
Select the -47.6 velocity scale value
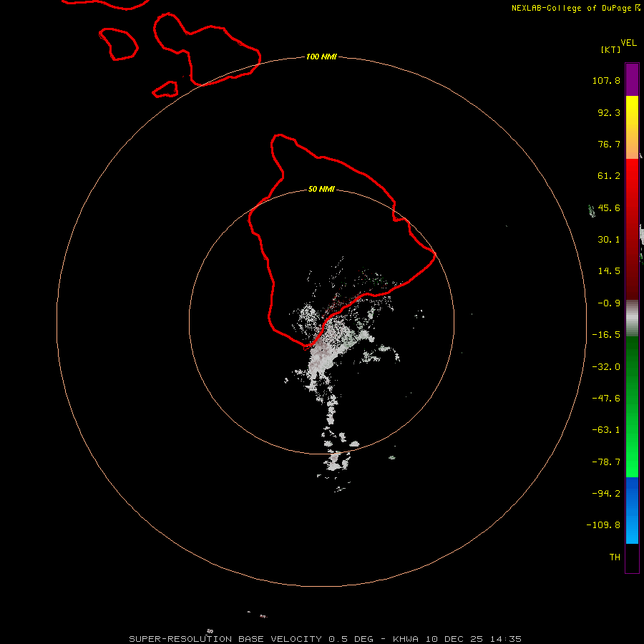point(606,399)
